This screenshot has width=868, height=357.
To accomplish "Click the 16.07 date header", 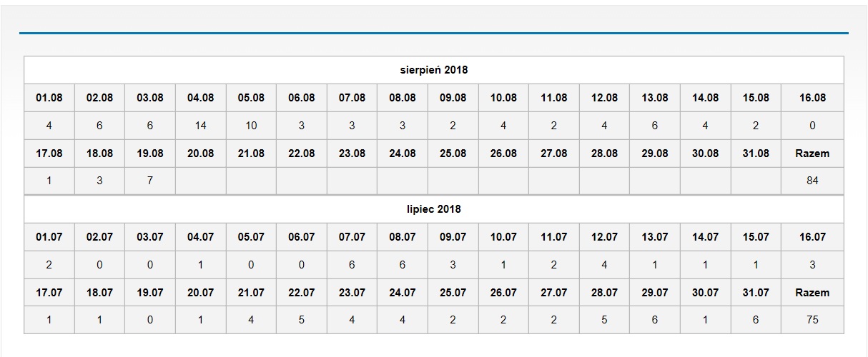I will click(812, 237).
